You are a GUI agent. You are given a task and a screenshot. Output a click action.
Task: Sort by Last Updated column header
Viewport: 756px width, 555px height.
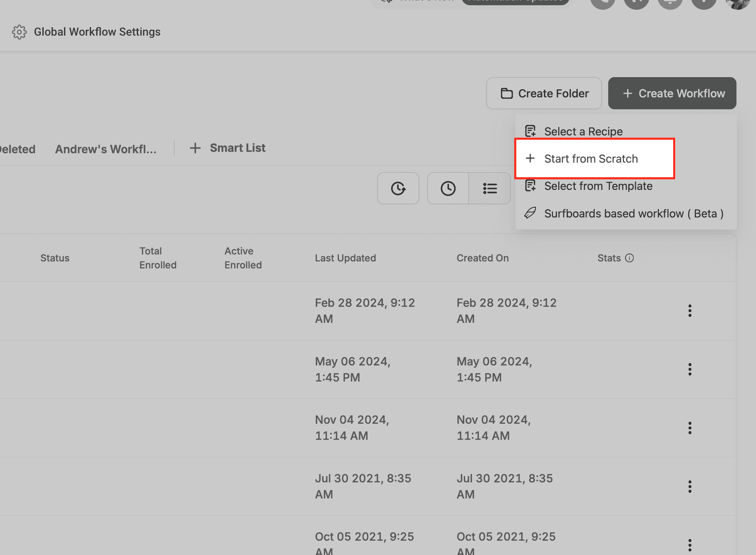point(345,258)
